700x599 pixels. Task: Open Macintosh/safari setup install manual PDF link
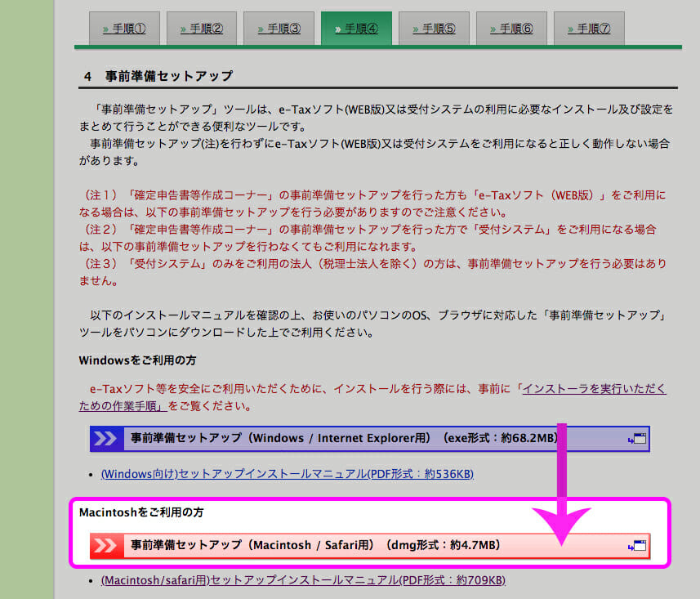(x=303, y=580)
